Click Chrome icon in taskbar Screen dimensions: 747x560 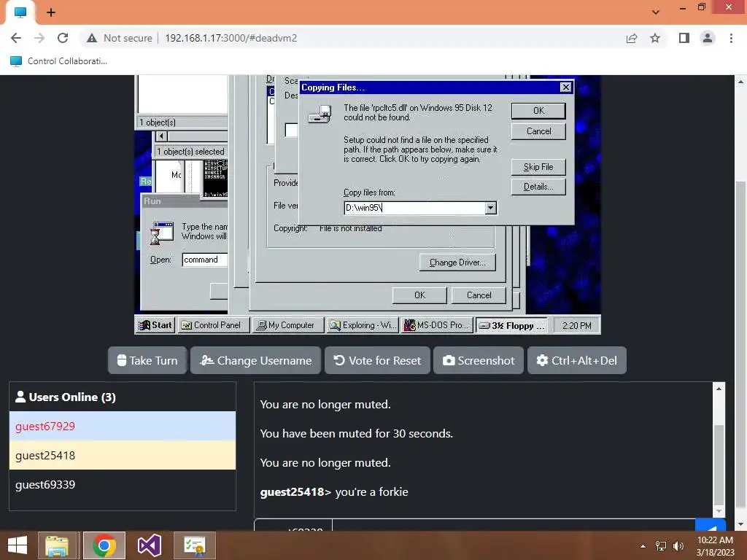pyautogui.click(x=104, y=545)
